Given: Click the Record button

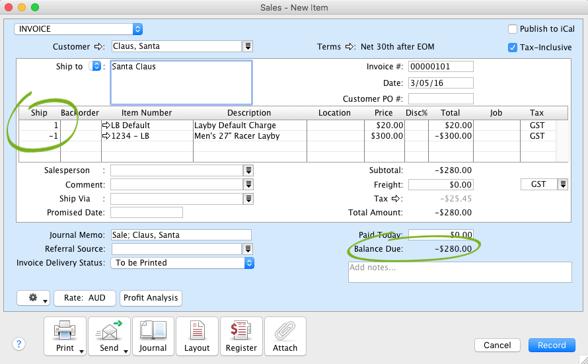Looking at the screenshot, I should (551, 345).
